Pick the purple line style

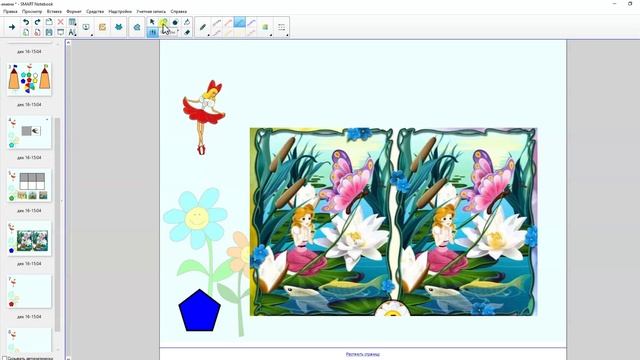click(251, 22)
